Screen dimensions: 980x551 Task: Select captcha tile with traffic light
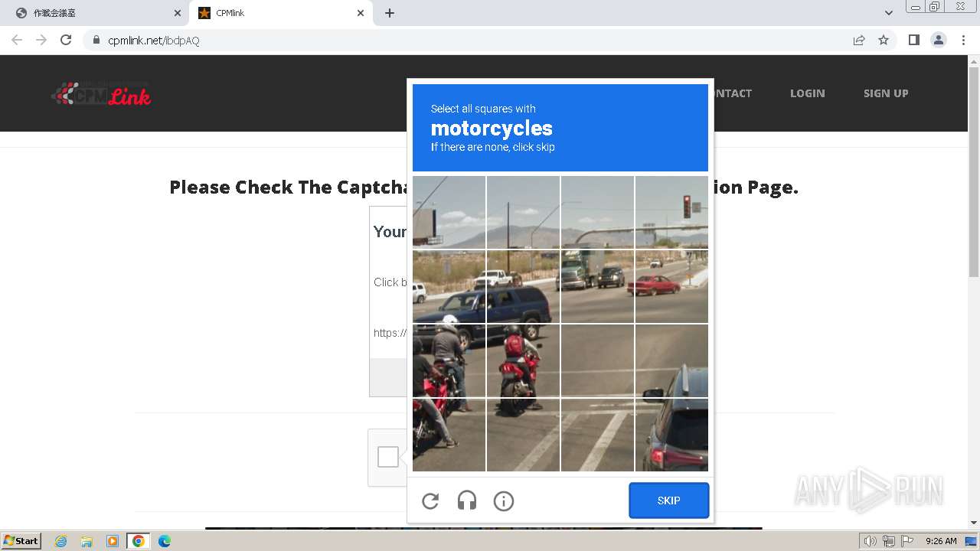671,212
